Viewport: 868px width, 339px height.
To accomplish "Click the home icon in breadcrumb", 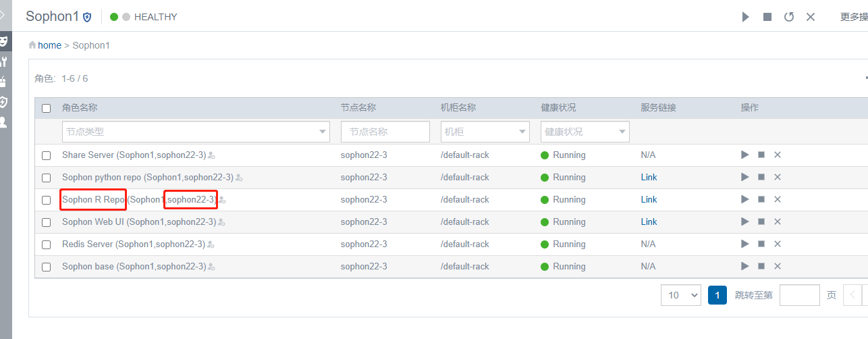I will coord(32,45).
